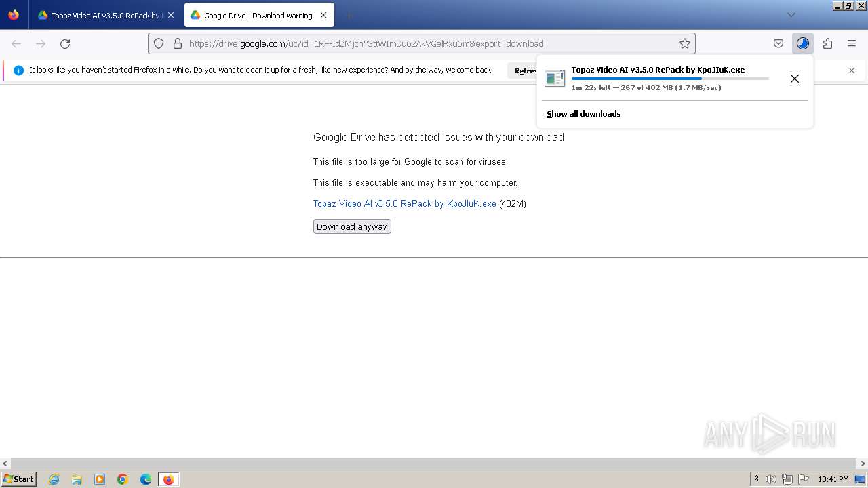868x488 pixels.
Task: Open a new tab with plus button
Action: pyautogui.click(x=349, y=15)
